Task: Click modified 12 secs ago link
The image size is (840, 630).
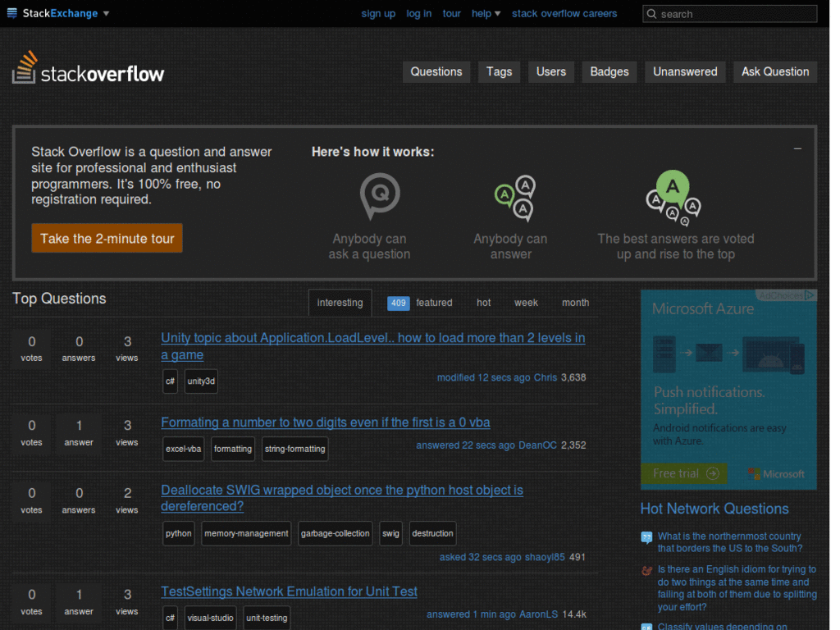Action: click(x=483, y=377)
